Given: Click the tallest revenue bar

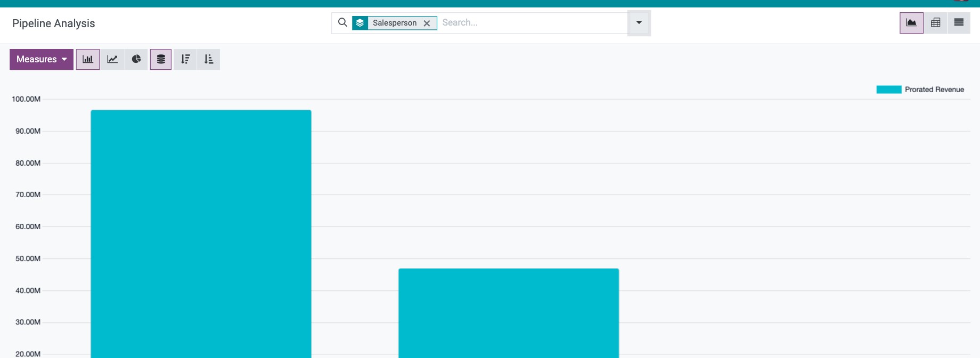Looking at the screenshot, I should 201,234.
